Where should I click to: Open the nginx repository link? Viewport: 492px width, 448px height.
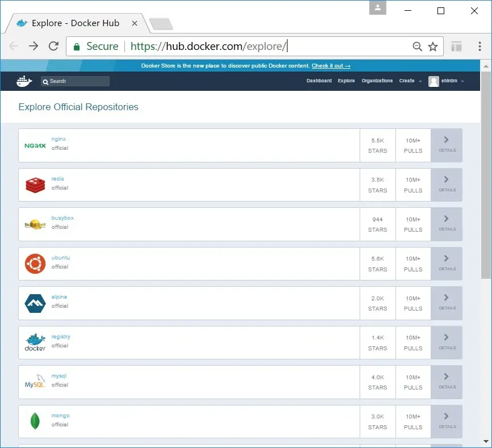pyautogui.click(x=59, y=139)
